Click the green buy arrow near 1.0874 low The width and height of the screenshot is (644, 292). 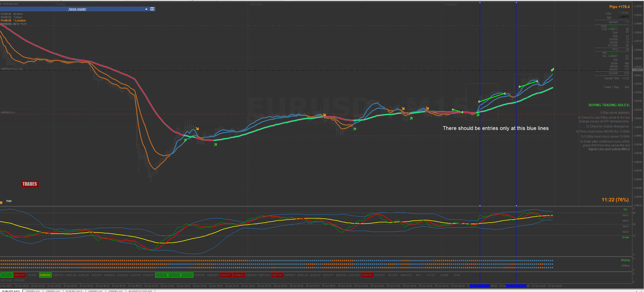215,145
